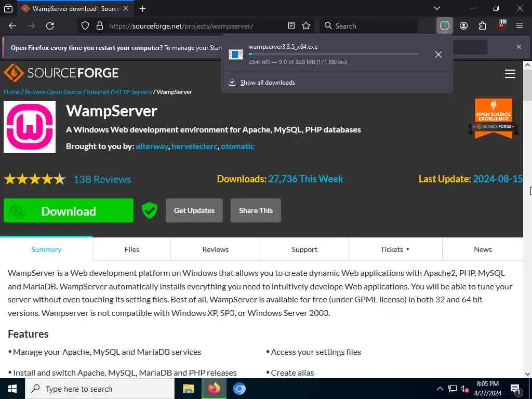
Task: Open File Explorer from taskbar
Action: point(188,389)
